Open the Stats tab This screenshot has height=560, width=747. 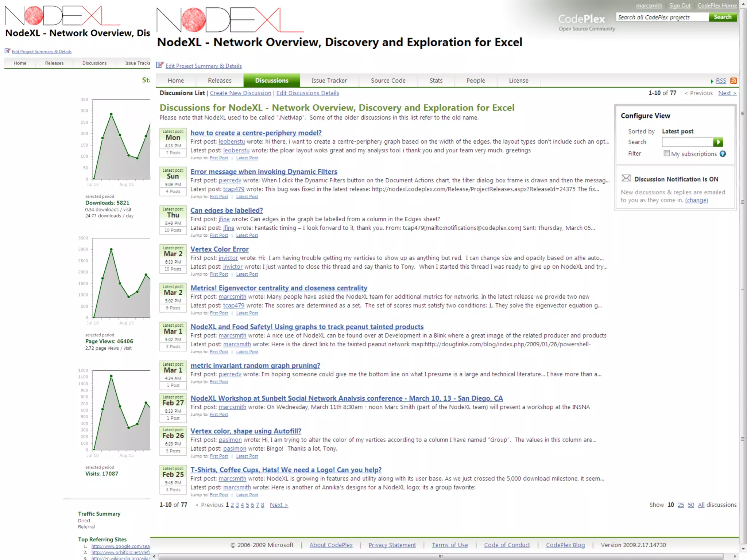coord(436,81)
